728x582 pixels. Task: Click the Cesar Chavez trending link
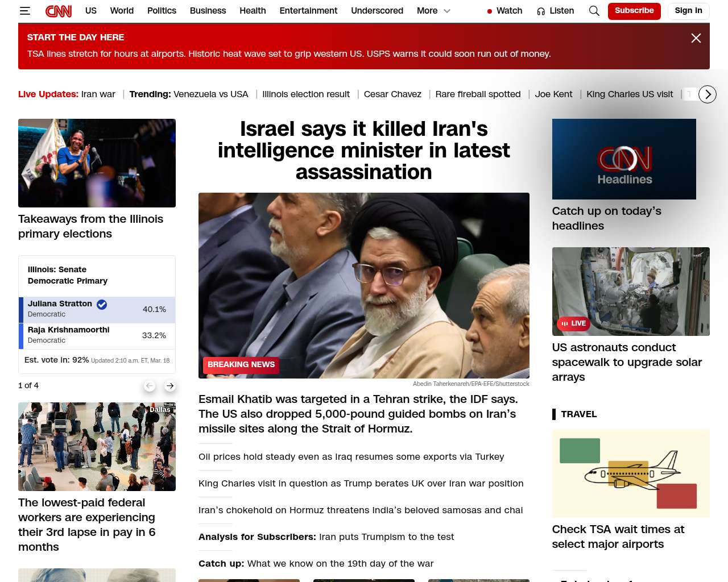(x=392, y=94)
